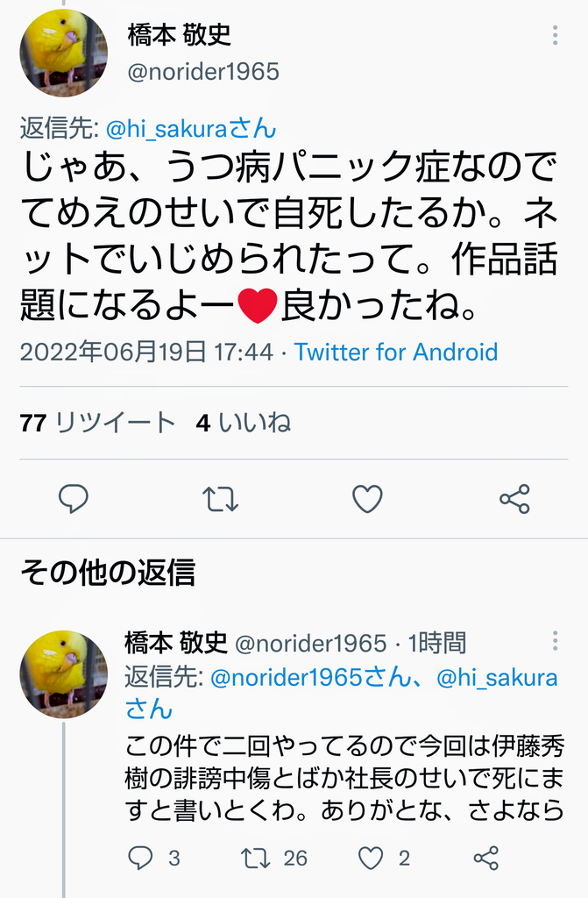
Task: Retweet the reply showing 26 retweets
Action: (255, 858)
